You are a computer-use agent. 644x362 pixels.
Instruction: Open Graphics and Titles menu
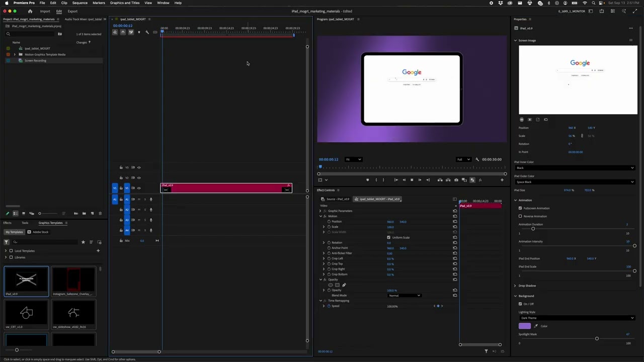125,3
